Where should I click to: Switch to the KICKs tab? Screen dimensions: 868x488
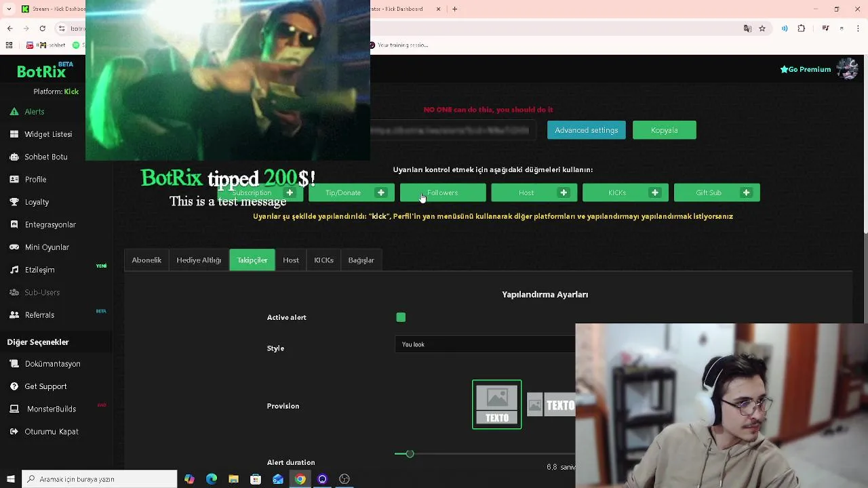click(323, 260)
